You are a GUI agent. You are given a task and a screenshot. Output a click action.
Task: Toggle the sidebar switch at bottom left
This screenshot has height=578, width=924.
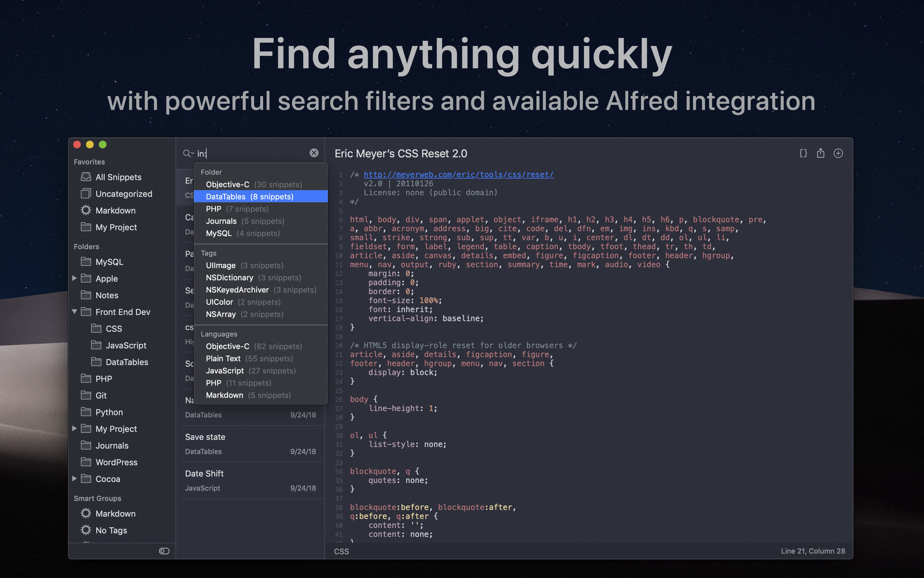coord(164,551)
